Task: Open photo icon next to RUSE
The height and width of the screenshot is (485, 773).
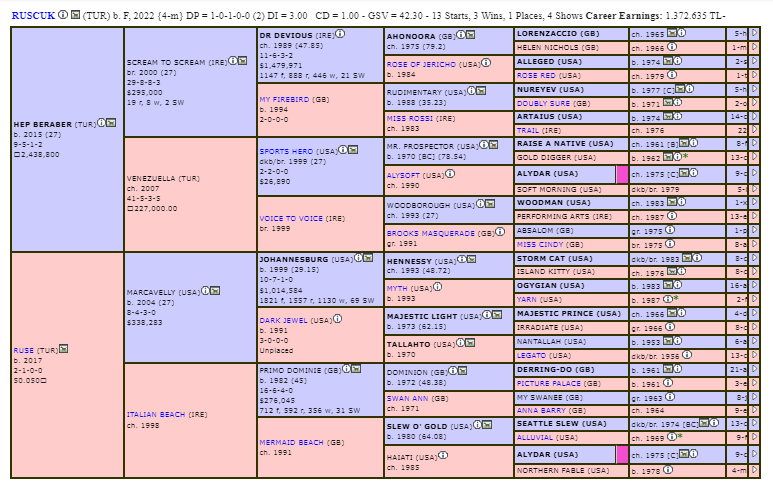Action: [x=64, y=349]
